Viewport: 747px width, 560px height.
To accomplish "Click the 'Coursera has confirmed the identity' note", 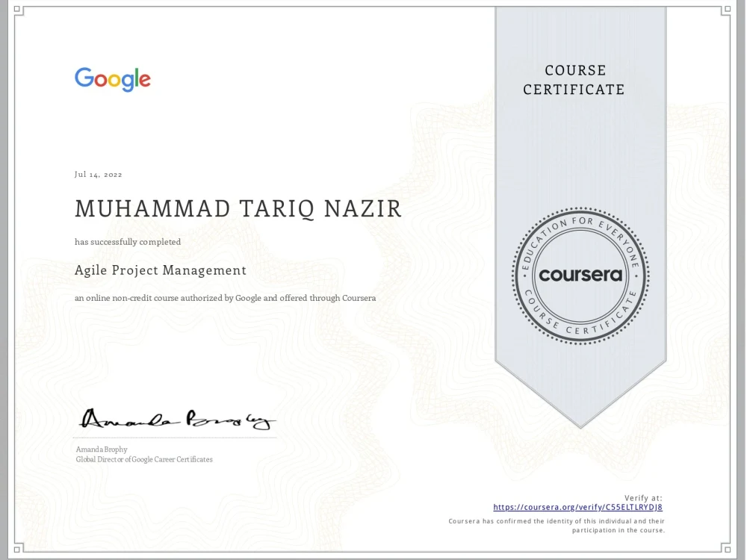I will pos(557,526).
